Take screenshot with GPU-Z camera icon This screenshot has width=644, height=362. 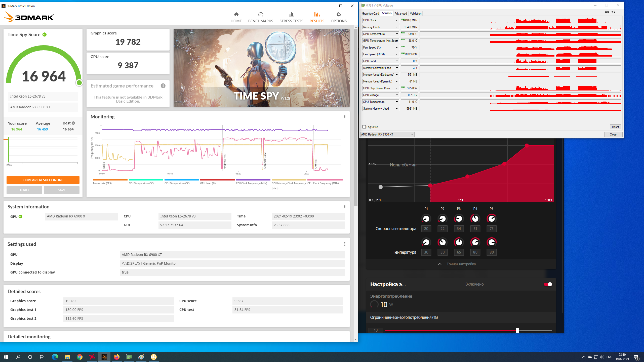[607, 12]
